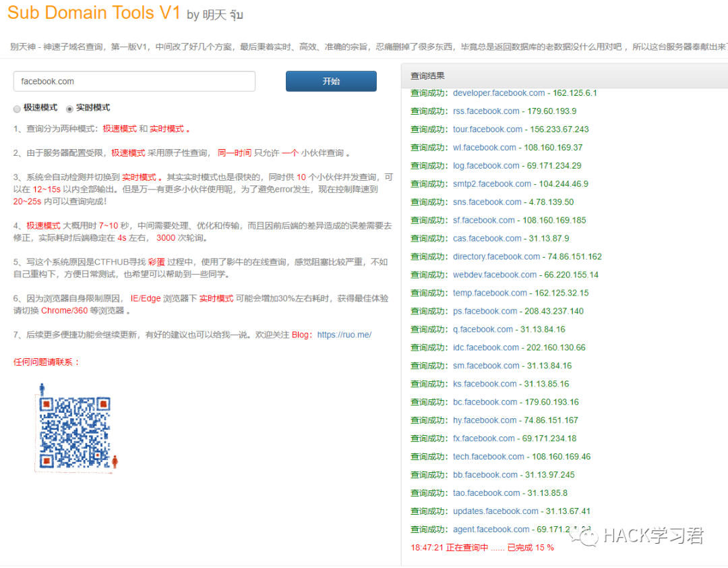Click the red Chrome/360 text in note 6
The image size is (728, 568).
click(x=64, y=310)
